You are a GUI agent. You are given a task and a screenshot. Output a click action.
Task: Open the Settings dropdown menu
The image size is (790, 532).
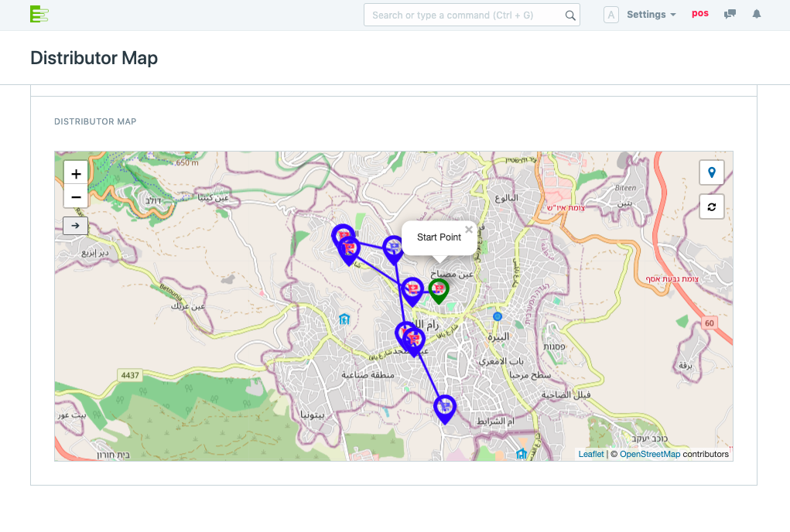click(x=651, y=15)
